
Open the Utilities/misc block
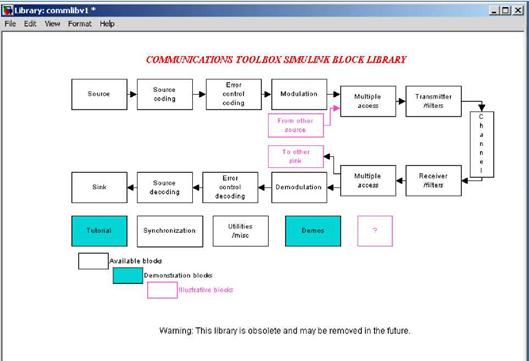pos(241,231)
